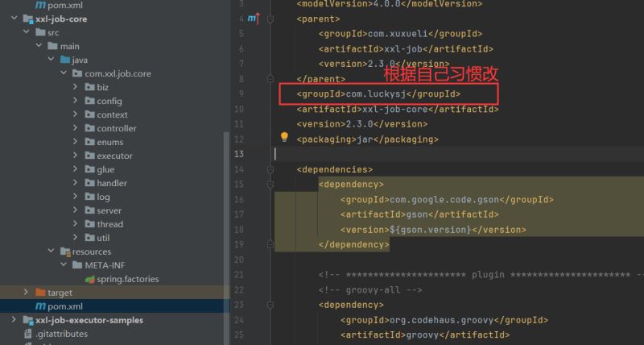Collapse the com.xxl.job.core package chevron
Viewport: 644px width, 345px height.
[64, 73]
